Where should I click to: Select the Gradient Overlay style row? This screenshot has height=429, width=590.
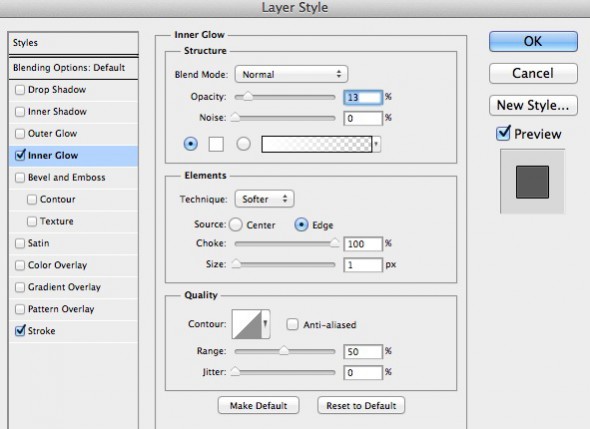click(x=73, y=287)
